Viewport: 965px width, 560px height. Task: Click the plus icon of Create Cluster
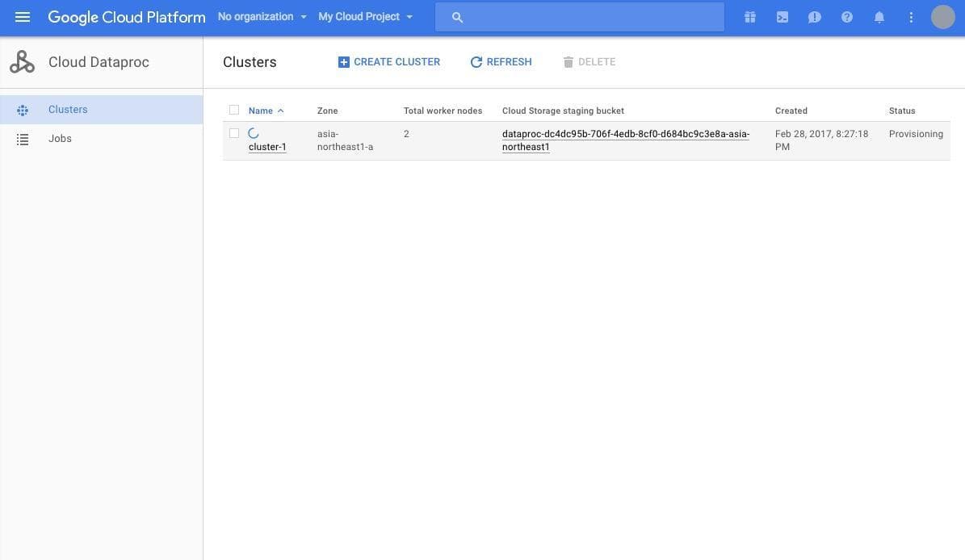[x=343, y=62]
